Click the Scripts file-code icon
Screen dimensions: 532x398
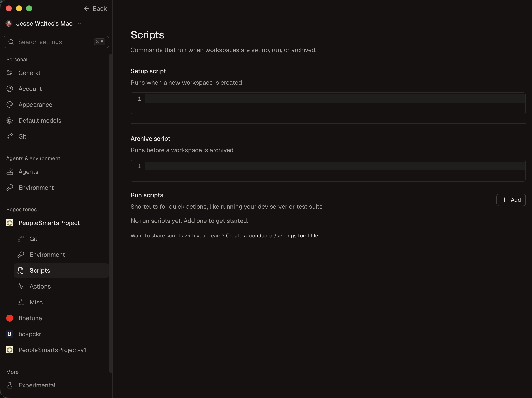click(x=21, y=271)
